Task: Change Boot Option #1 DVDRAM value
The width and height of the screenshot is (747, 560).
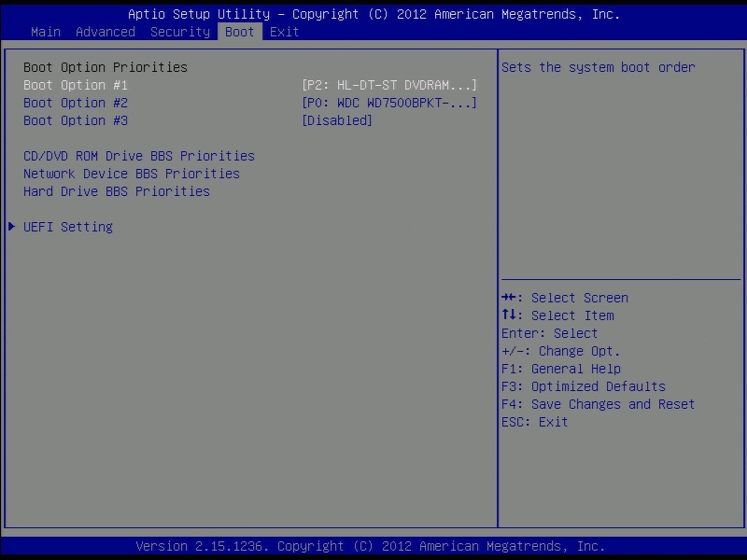Action: [x=389, y=85]
